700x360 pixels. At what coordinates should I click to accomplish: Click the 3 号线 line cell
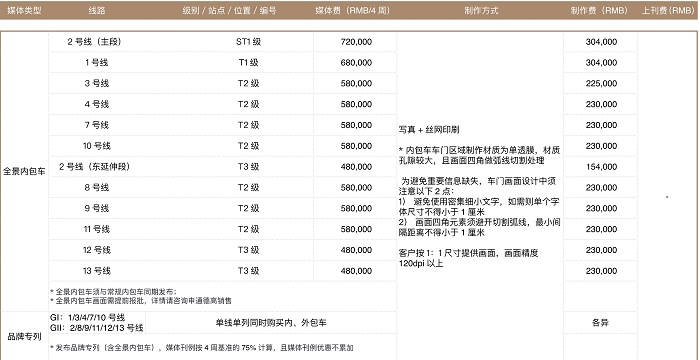tap(96, 84)
